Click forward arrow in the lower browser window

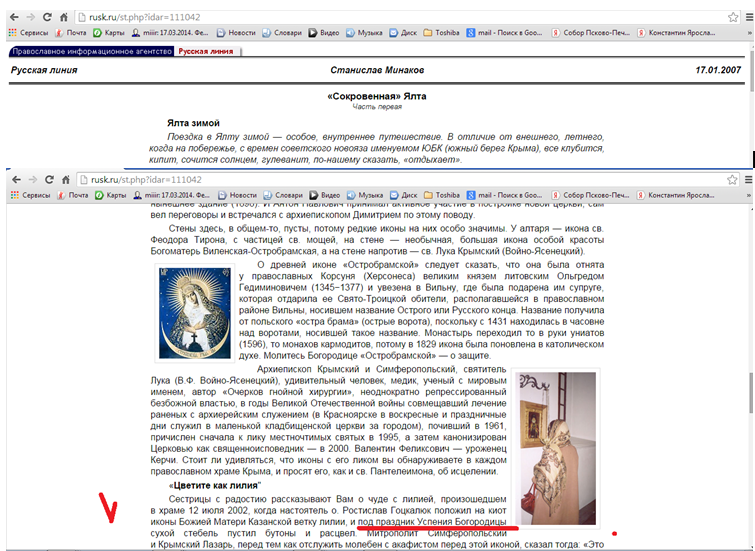pos(32,180)
